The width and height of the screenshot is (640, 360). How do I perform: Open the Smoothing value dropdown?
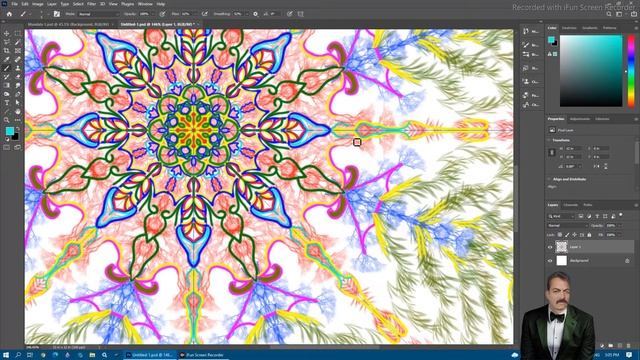(247, 14)
